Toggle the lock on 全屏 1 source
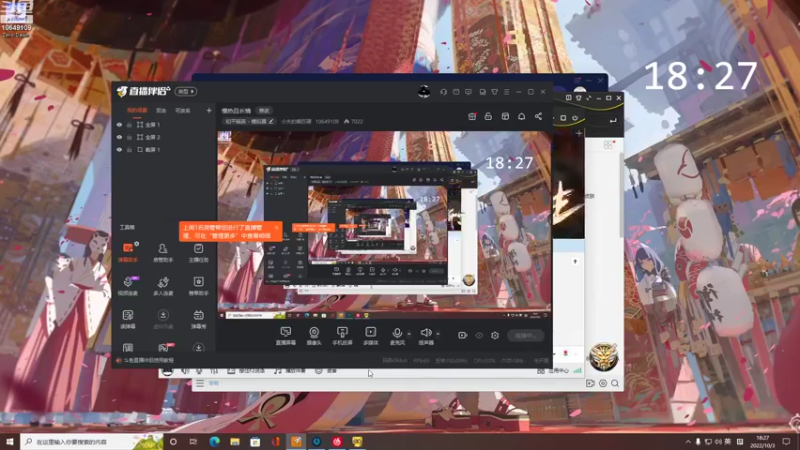Image resolution: width=800 pixels, height=450 pixels. [x=130, y=124]
